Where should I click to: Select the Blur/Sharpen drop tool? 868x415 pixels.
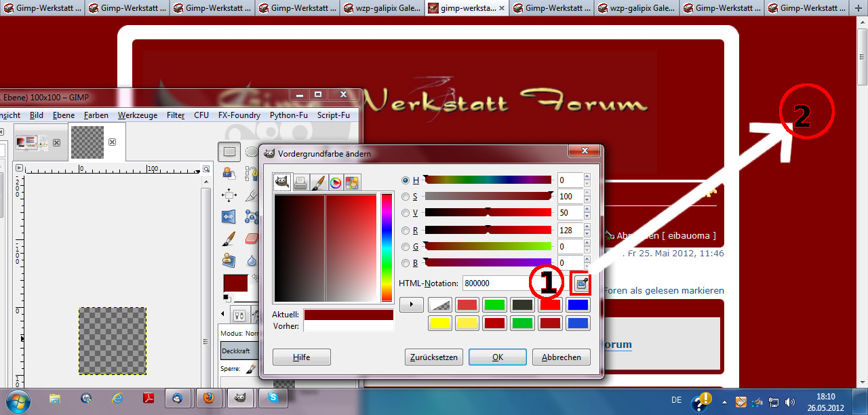[x=252, y=260]
